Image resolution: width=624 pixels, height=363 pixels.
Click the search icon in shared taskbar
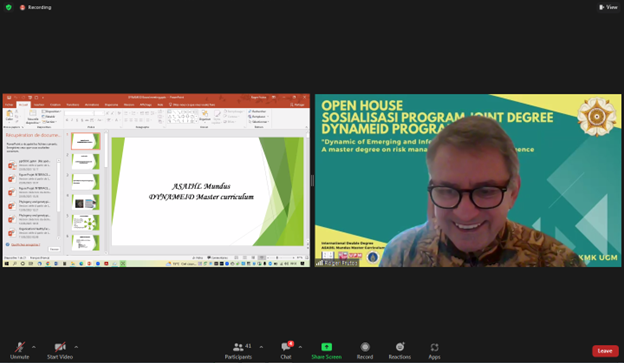click(15, 263)
